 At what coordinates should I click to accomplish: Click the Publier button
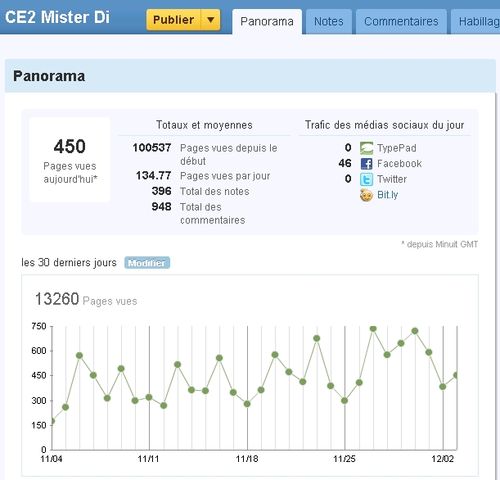[174, 20]
